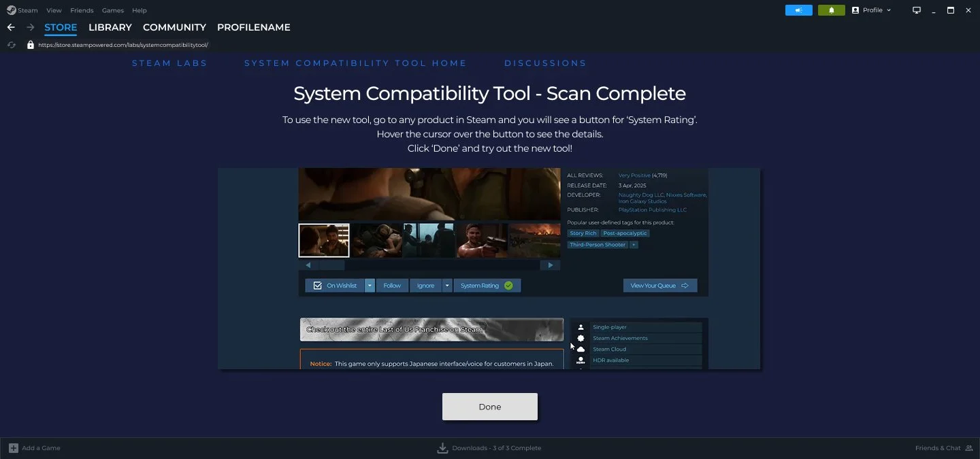The width and height of the screenshot is (980, 459).
Task: Select the Third-Person Shooter tag
Action: (x=598, y=245)
